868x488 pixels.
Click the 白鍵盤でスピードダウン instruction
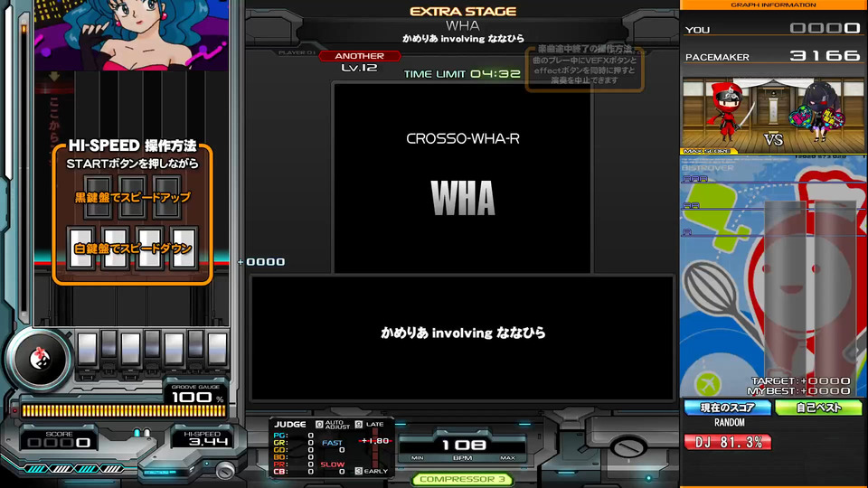coord(133,249)
